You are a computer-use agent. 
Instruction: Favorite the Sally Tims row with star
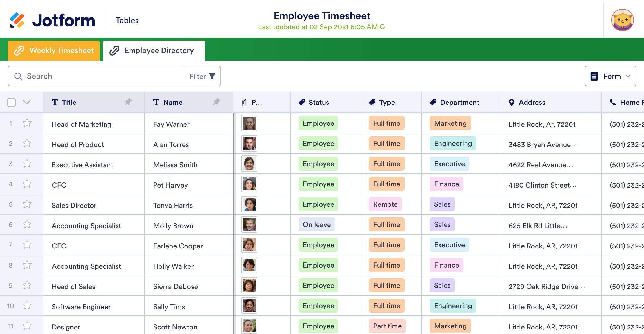tap(27, 306)
